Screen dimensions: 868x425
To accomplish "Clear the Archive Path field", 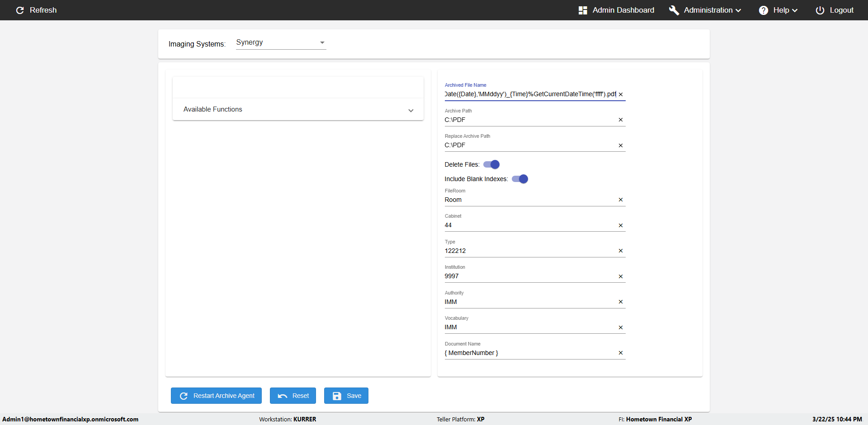I will click(x=621, y=120).
